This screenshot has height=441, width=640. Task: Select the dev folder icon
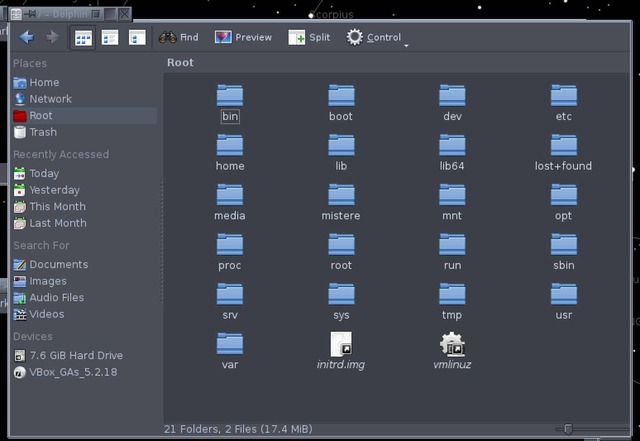pos(452,96)
